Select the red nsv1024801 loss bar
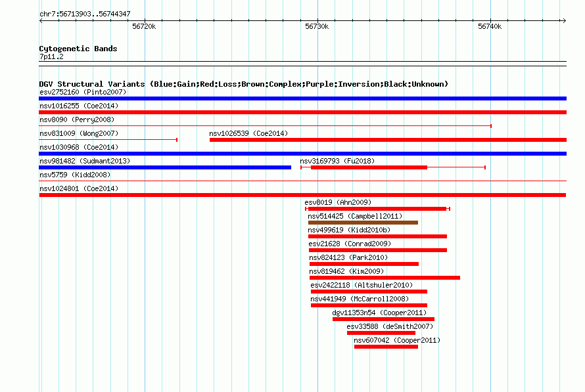This screenshot has height=392, width=585. (x=302, y=195)
